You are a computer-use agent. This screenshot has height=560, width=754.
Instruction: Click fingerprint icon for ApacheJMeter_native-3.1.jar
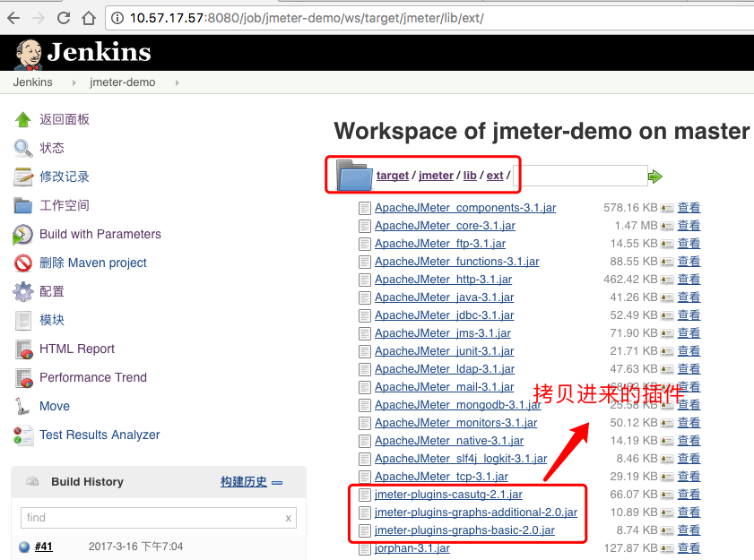pos(667,441)
